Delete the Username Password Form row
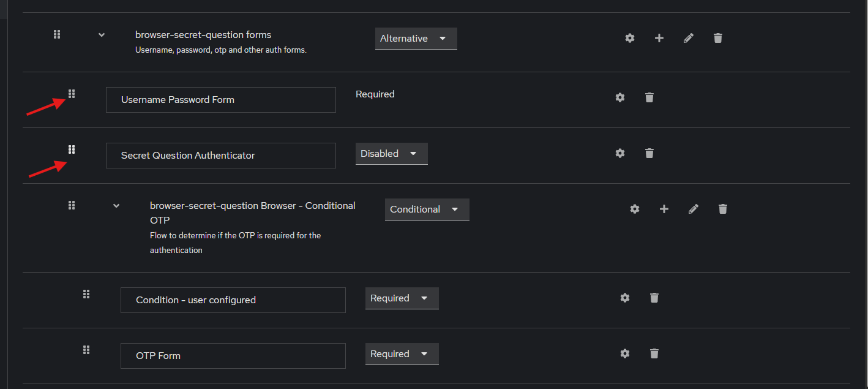 coord(649,97)
